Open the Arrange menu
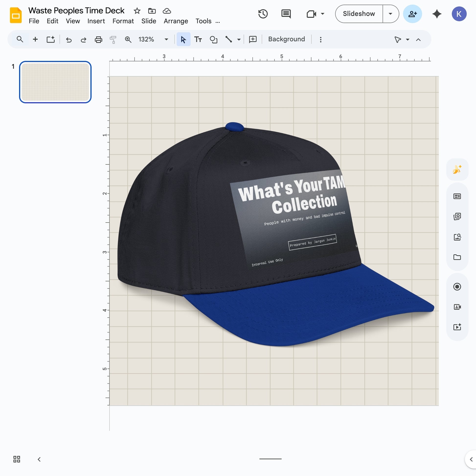Image resolution: width=476 pixels, height=476 pixels. click(x=175, y=21)
